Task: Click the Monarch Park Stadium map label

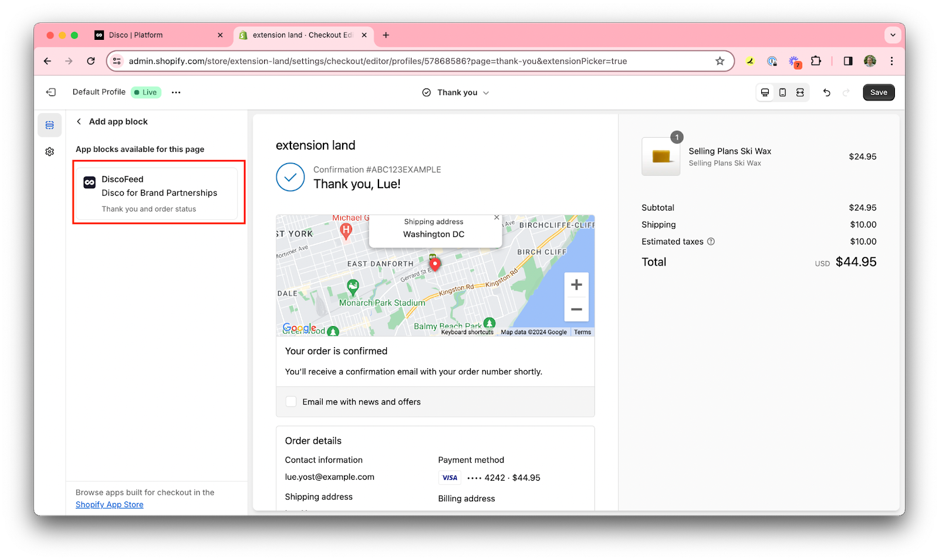Action: tap(382, 303)
